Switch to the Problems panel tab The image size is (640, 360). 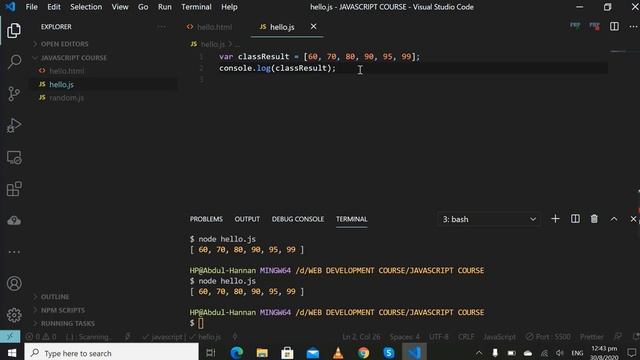206,219
